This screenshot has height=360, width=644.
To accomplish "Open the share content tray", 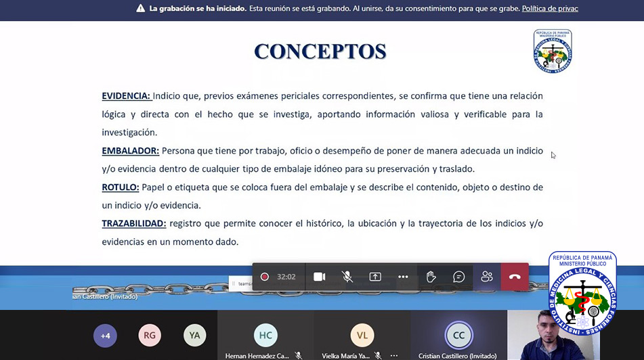I will (x=375, y=277).
